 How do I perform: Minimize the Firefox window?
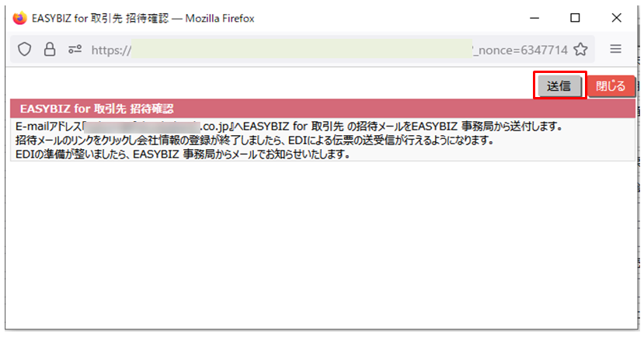point(534,17)
